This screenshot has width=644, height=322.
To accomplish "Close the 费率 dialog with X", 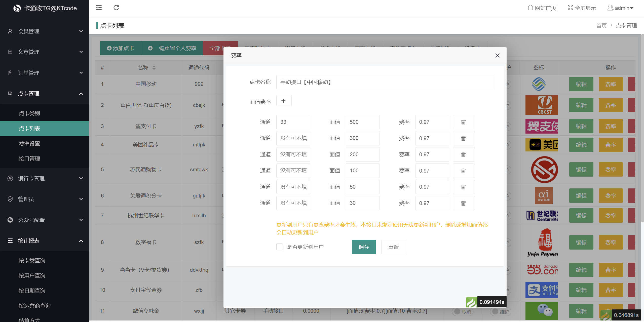I will [x=497, y=55].
